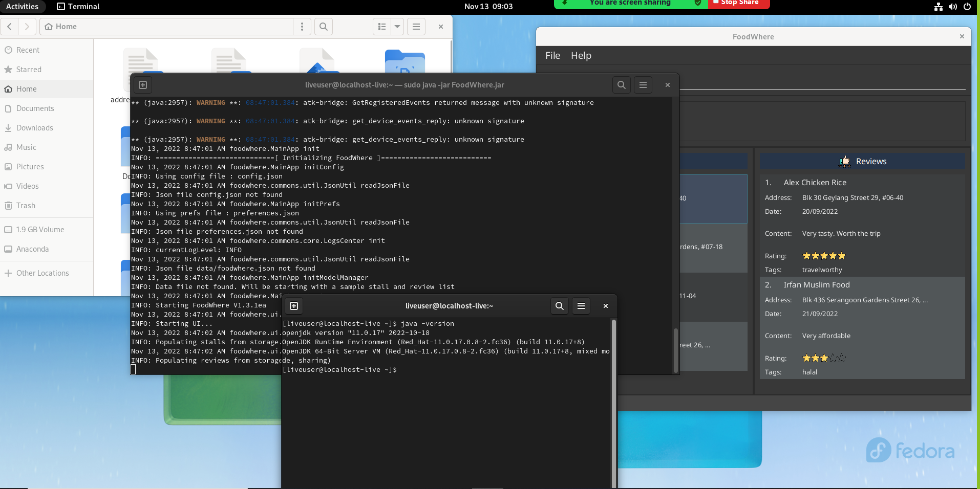
Task: Click 'Very tasty. Worth the trip' content
Action: (841, 234)
